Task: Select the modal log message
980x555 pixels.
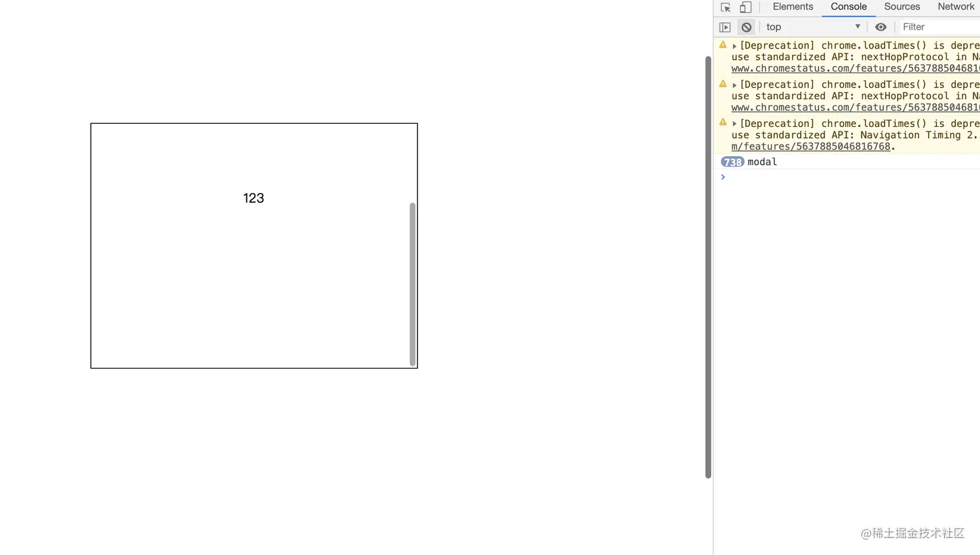Action: (762, 162)
